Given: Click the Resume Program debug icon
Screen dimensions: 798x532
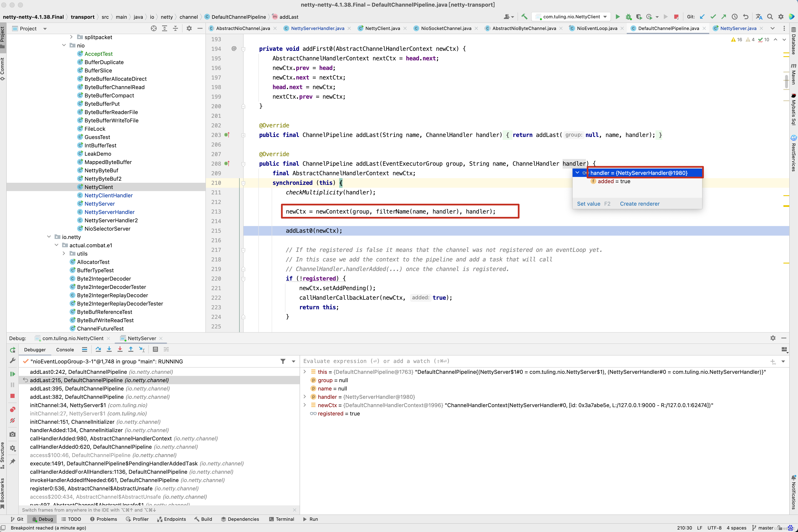Looking at the screenshot, I should point(13,374).
